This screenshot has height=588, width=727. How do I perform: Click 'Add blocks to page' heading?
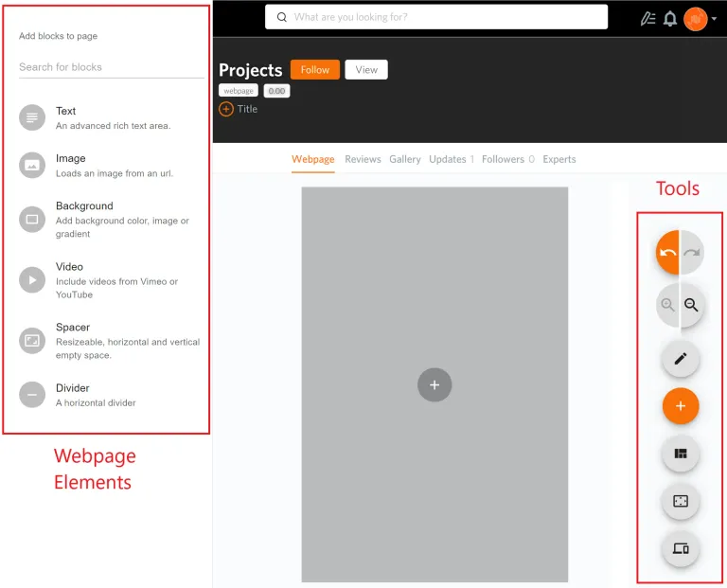click(58, 36)
